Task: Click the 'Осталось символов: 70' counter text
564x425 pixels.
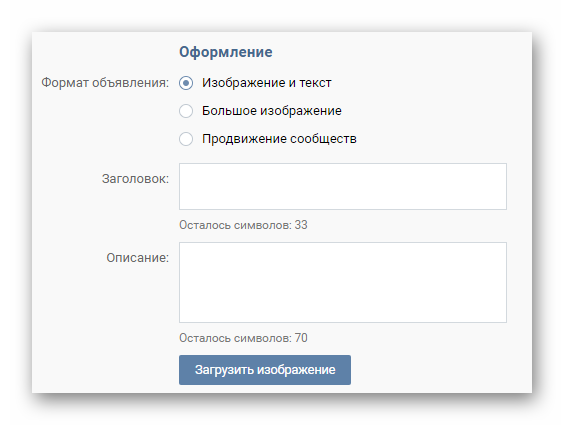Action: [243, 338]
